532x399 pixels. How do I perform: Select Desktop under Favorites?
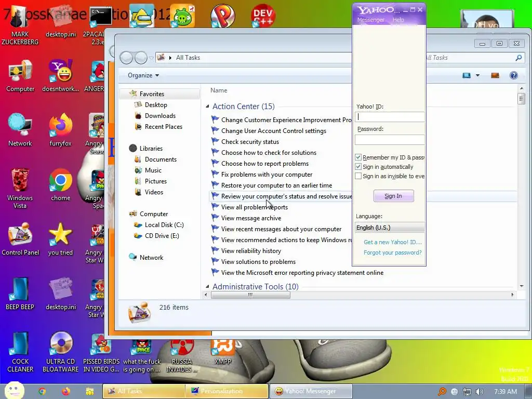156,105
